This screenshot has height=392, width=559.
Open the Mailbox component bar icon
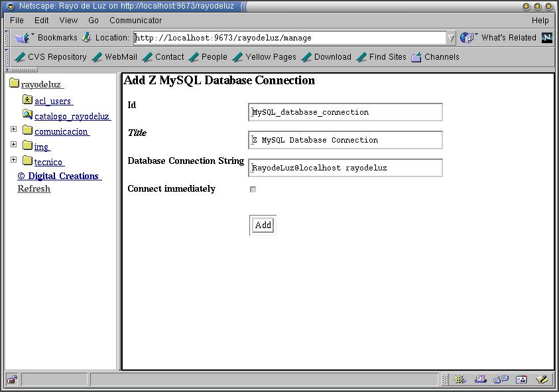coord(480,379)
